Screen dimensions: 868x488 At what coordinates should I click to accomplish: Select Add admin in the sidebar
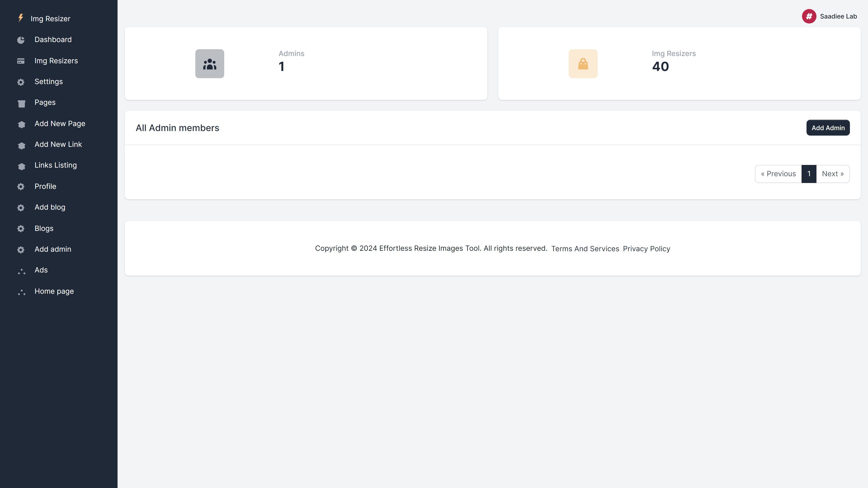point(53,249)
